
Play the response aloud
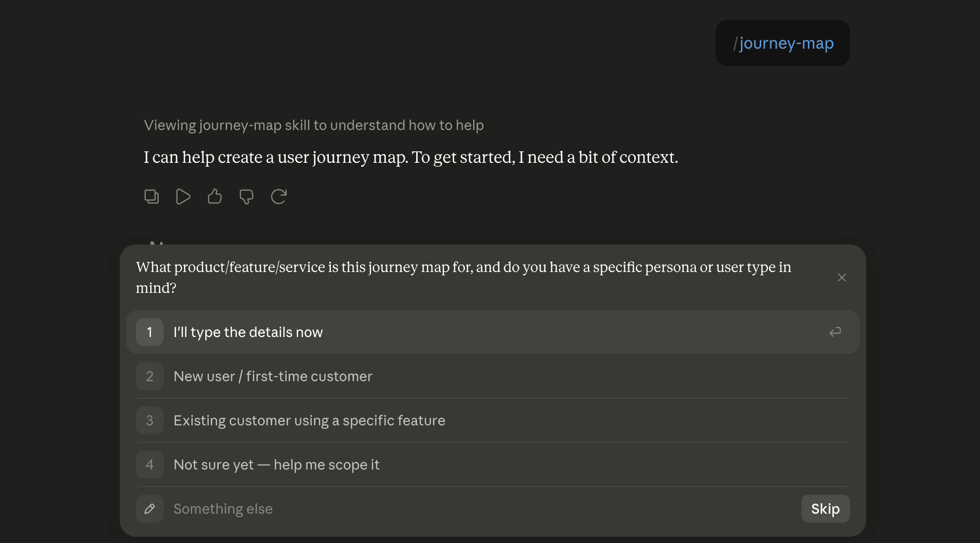pos(183,197)
